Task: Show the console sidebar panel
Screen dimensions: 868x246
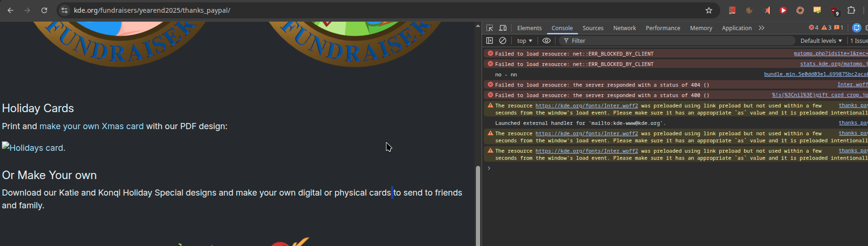Action: 490,41
